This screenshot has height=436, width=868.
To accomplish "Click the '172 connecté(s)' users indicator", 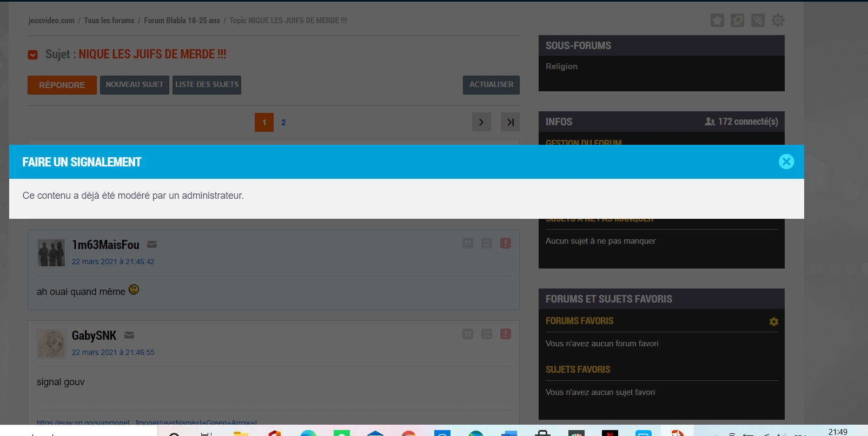I will [741, 122].
